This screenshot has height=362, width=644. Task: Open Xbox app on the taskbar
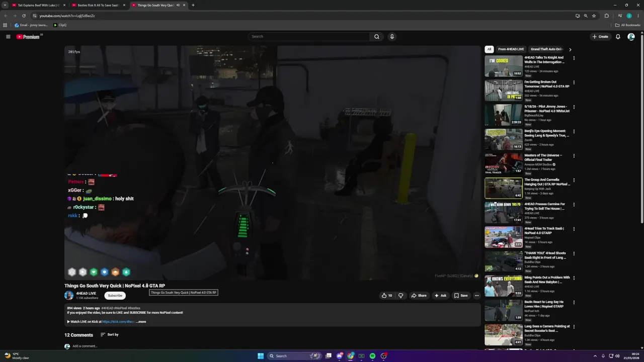(361, 356)
